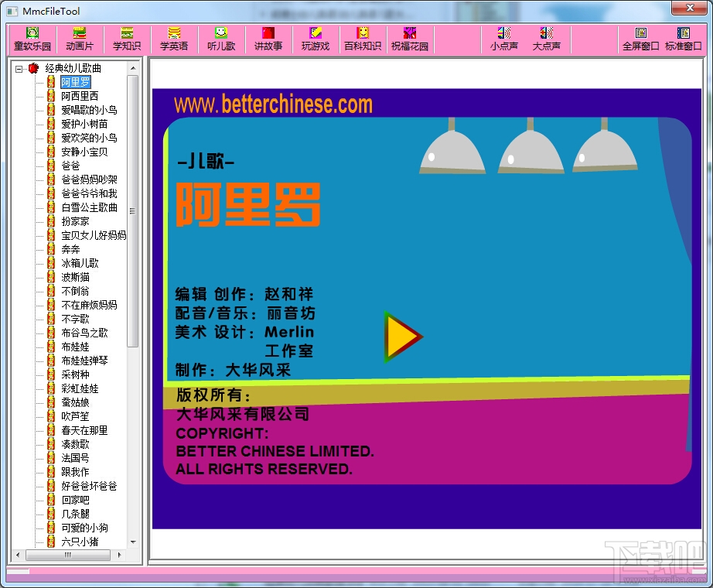
Task: Select the 学知识 toolbar icon
Action: coord(127,39)
